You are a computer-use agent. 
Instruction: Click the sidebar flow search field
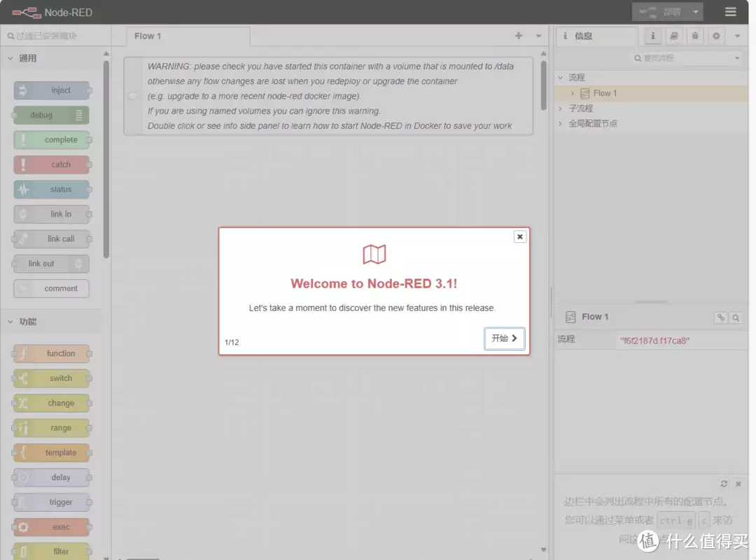[x=682, y=58]
